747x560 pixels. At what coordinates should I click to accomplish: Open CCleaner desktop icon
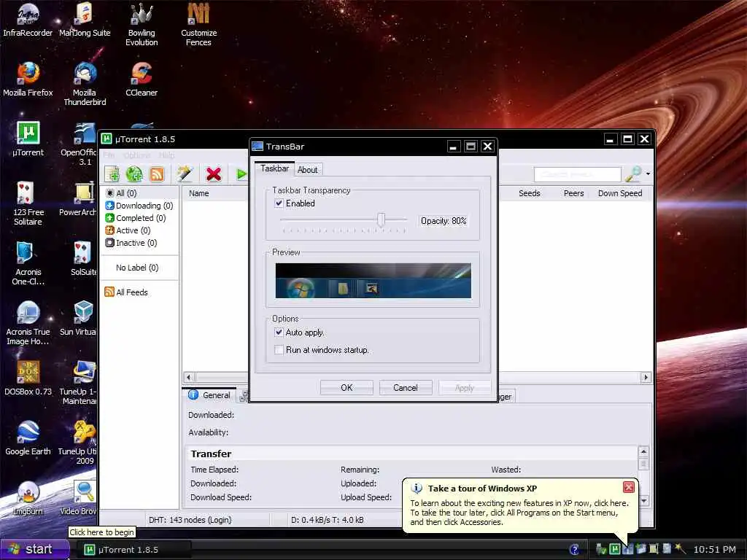[142, 79]
